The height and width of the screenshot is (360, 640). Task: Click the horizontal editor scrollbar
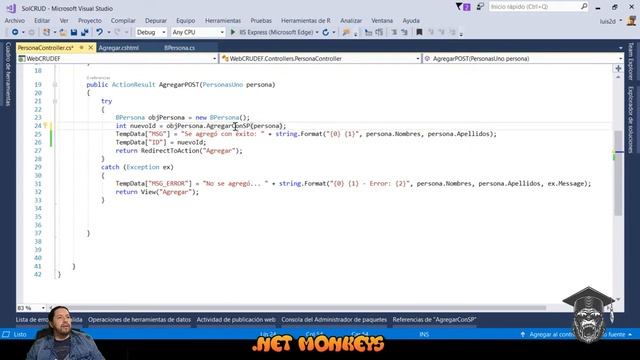[x=300, y=308]
